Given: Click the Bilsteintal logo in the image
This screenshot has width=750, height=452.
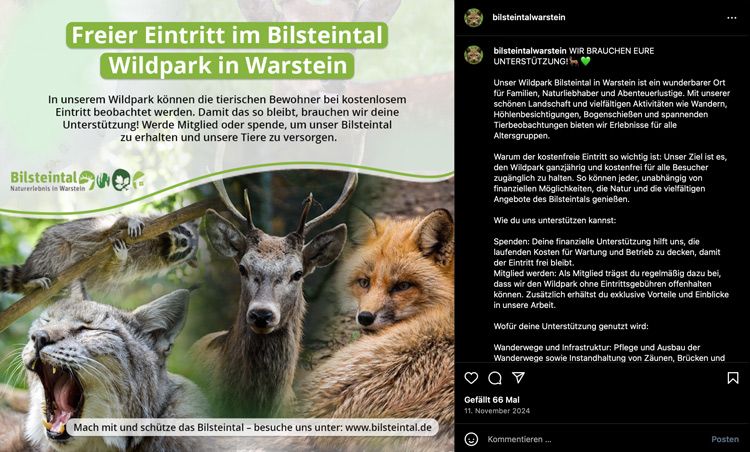Looking at the screenshot, I should click(x=77, y=181).
